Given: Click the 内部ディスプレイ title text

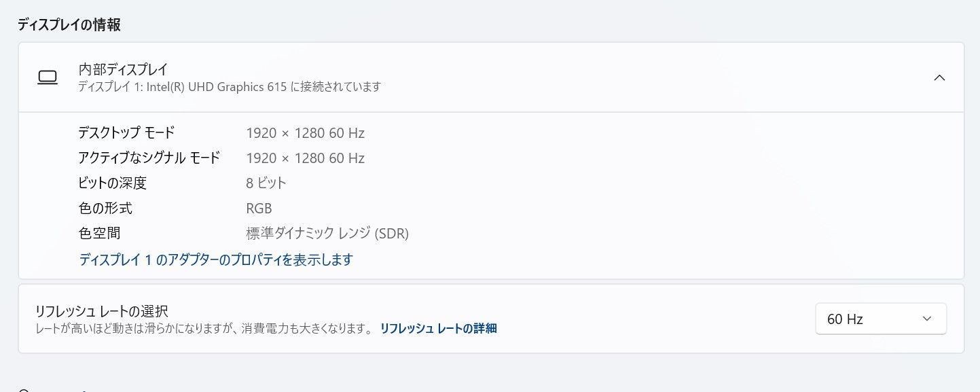Looking at the screenshot, I should (x=123, y=69).
